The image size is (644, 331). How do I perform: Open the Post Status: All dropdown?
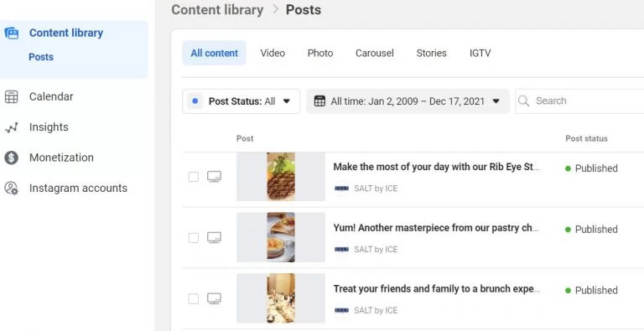click(x=241, y=101)
